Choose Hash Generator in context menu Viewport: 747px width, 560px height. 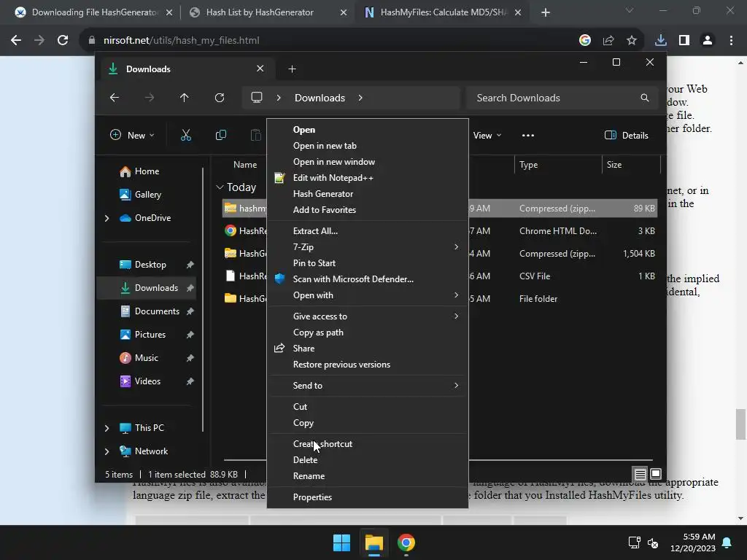(x=368, y=194)
